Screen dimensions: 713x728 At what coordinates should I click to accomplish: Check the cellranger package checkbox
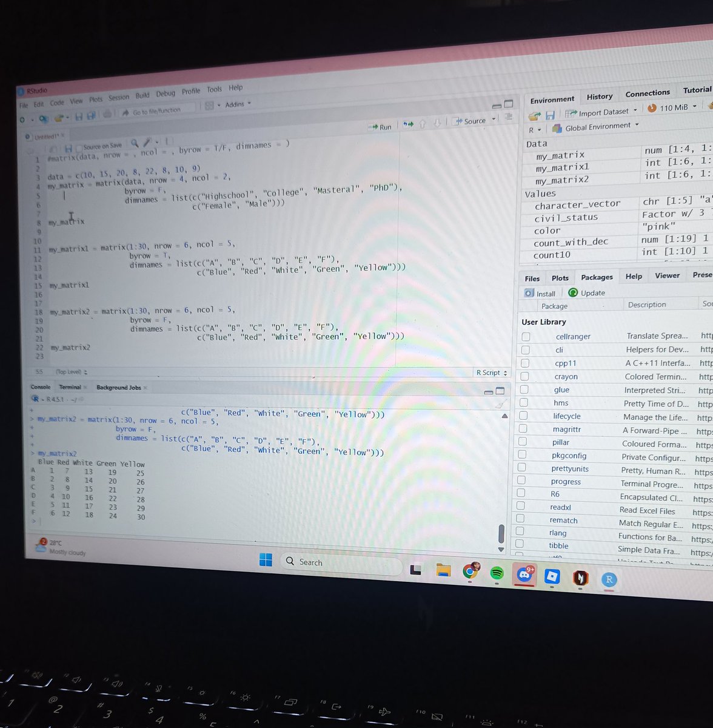[x=526, y=337]
